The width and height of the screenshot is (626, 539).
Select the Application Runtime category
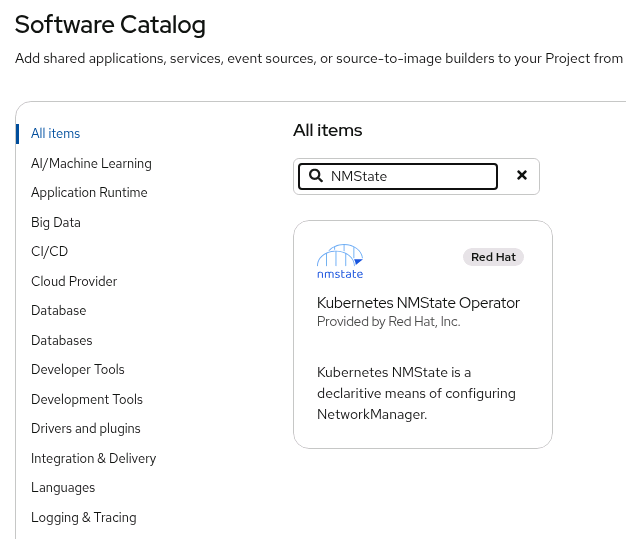(x=89, y=192)
